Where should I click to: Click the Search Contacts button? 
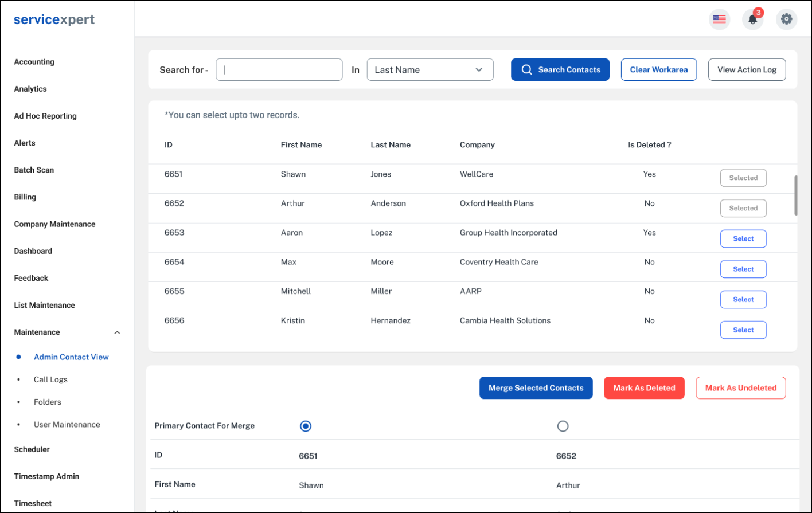(x=560, y=70)
